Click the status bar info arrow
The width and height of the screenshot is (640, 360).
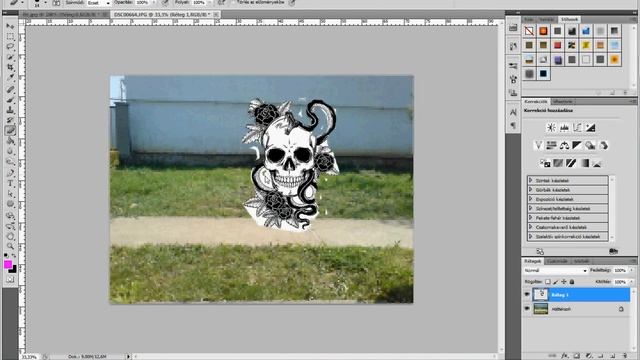point(129,356)
